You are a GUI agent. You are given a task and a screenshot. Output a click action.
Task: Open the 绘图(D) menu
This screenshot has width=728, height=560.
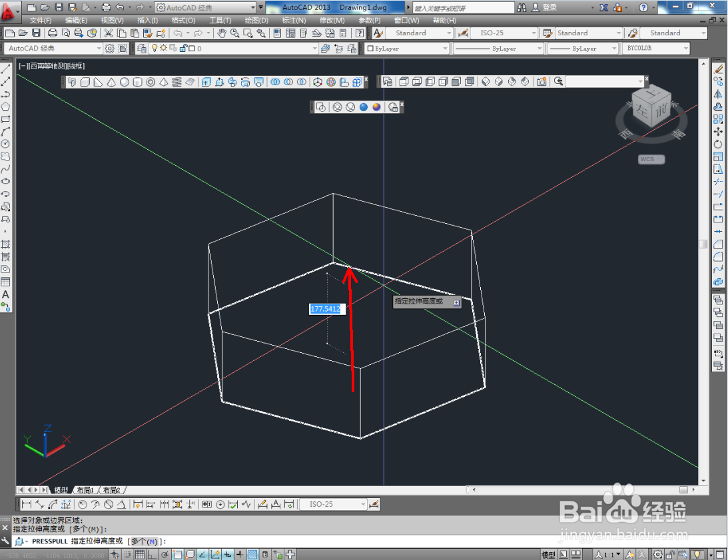point(256,21)
